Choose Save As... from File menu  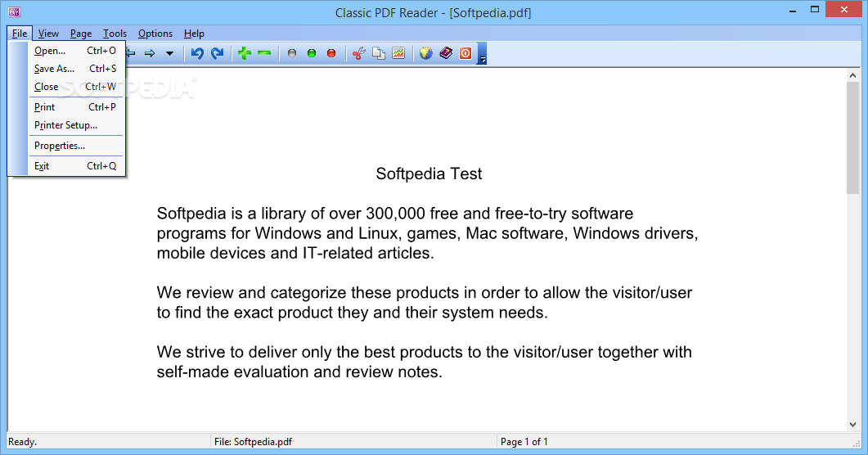pyautogui.click(x=76, y=69)
